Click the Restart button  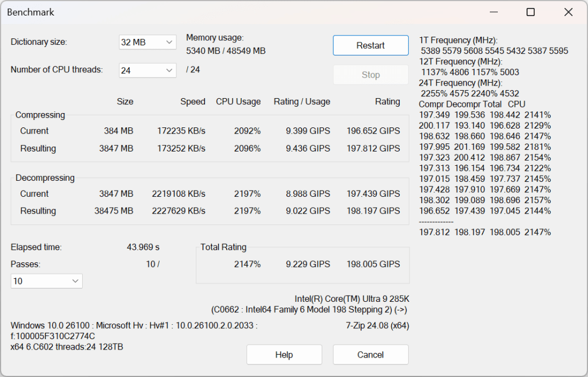click(370, 45)
